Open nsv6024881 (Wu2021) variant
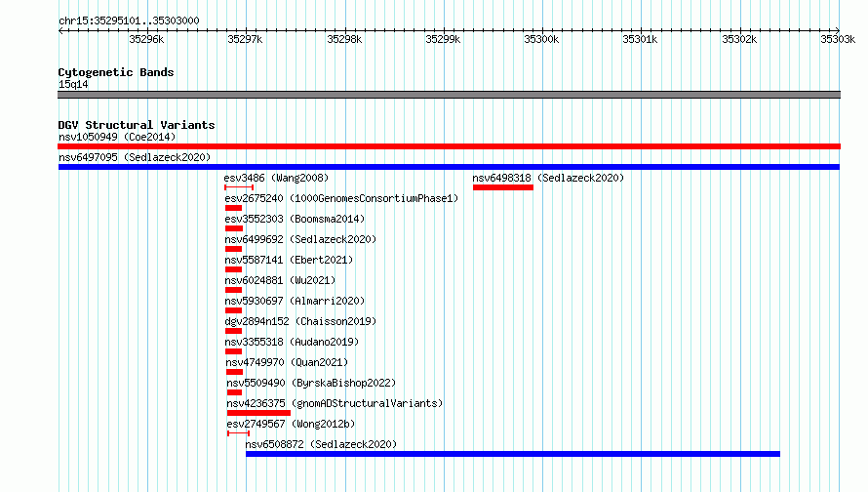Viewport: 868px width, 492px height. click(280, 280)
